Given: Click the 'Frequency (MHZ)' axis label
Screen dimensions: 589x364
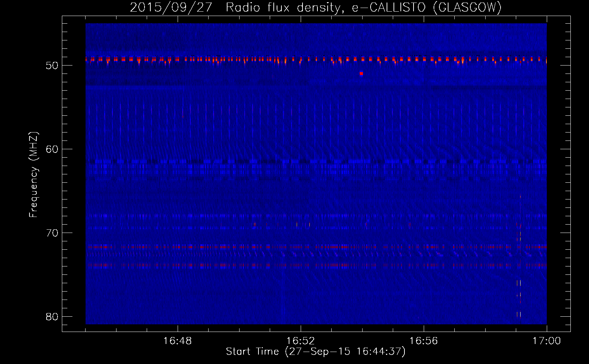Looking at the screenshot, I should pyautogui.click(x=33, y=175).
